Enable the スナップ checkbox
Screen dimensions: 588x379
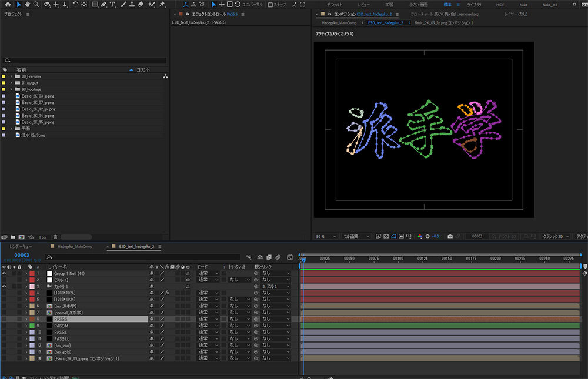tap(270, 5)
